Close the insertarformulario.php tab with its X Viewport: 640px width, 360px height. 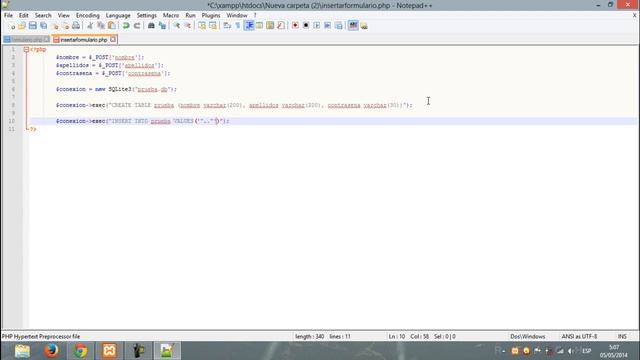pos(113,40)
